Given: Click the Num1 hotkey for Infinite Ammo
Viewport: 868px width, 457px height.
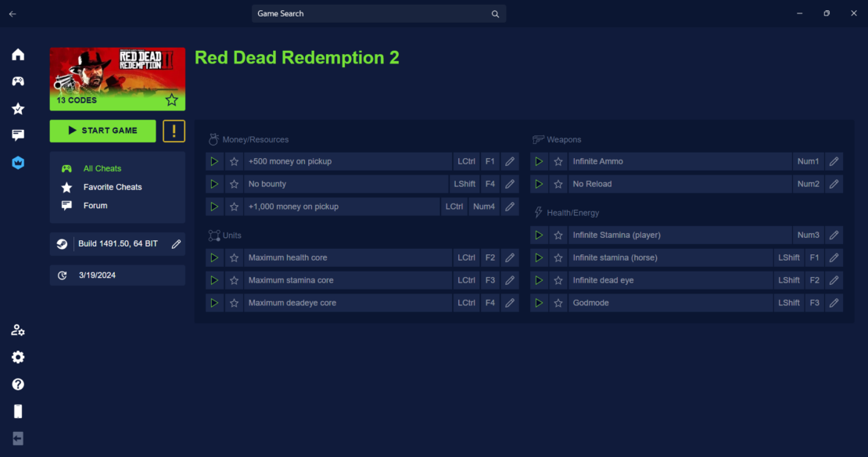Looking at the screenshot, I should tap(809, 161).
